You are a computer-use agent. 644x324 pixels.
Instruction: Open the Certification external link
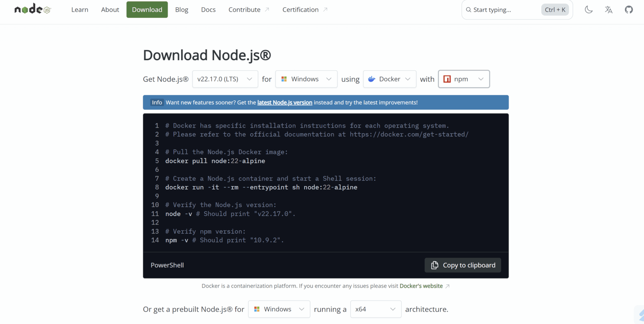pyautogui.click(x=305, y=10)
